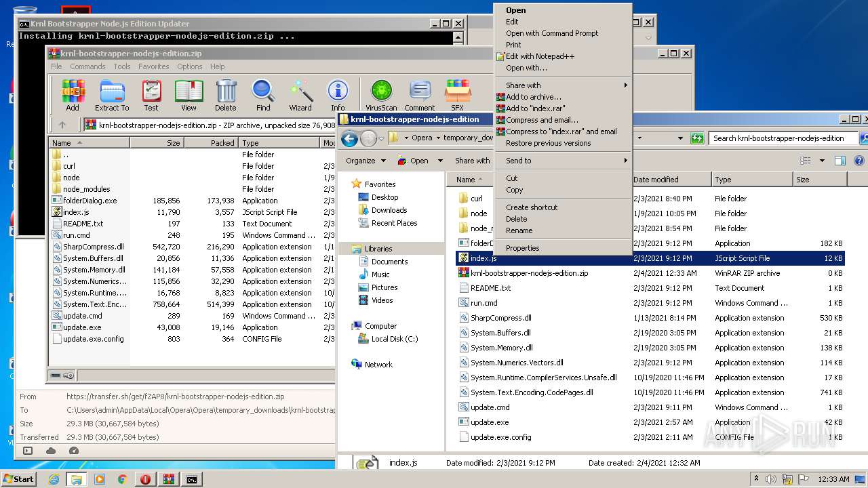This screenshot has height=488, width=868.
Task: Click the Opera icon in taskbar
Action: [145, 479]
